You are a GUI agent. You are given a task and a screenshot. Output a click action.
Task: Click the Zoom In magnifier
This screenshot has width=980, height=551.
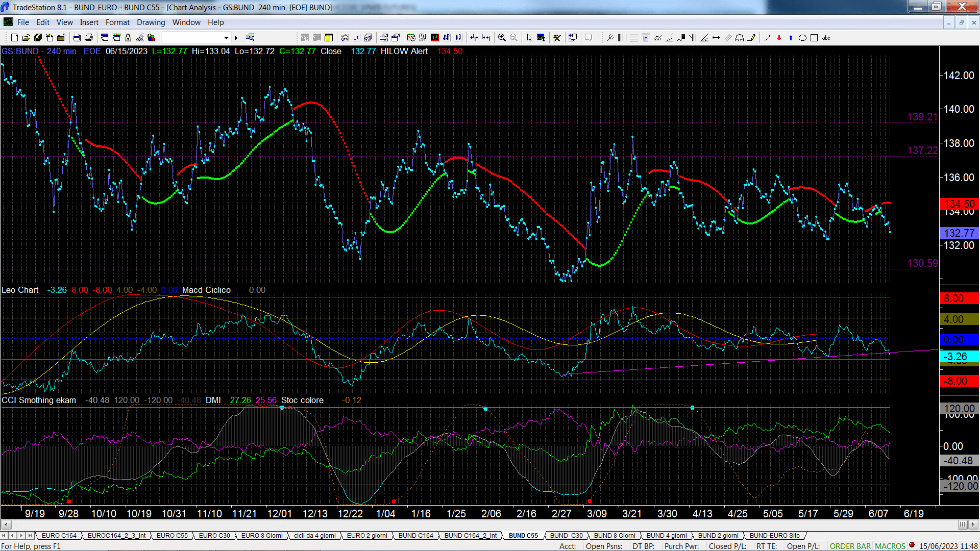502,38
